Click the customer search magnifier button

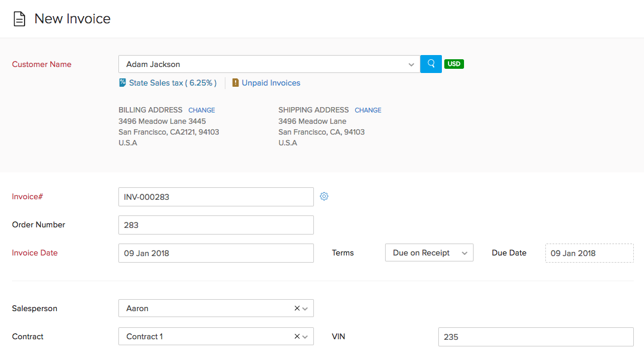(x=431, y=64)
